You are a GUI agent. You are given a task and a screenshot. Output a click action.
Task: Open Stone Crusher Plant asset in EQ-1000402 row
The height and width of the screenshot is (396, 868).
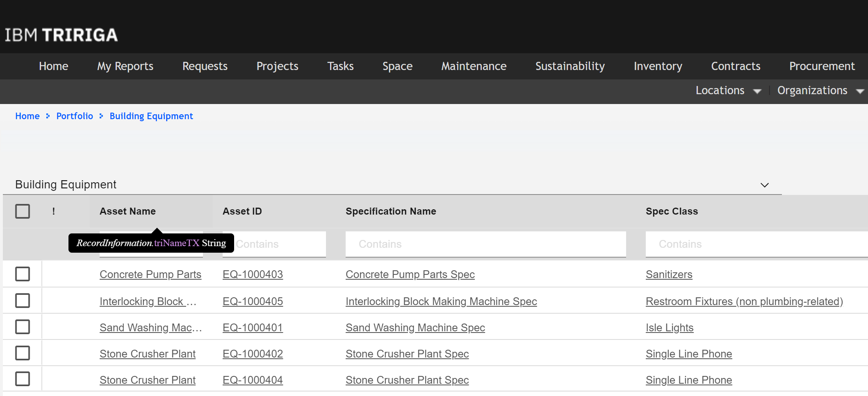coord(148,354)
